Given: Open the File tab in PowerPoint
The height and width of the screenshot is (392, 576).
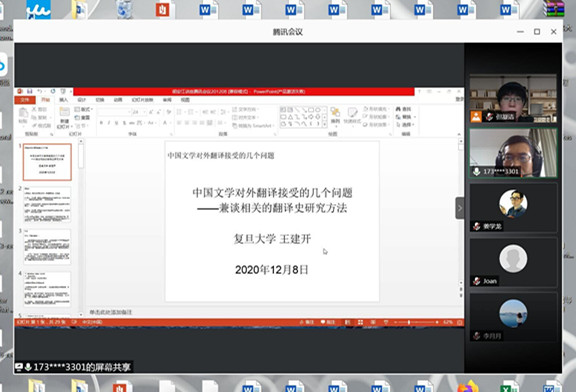Looking at the screenshot, I should (25, 100).
